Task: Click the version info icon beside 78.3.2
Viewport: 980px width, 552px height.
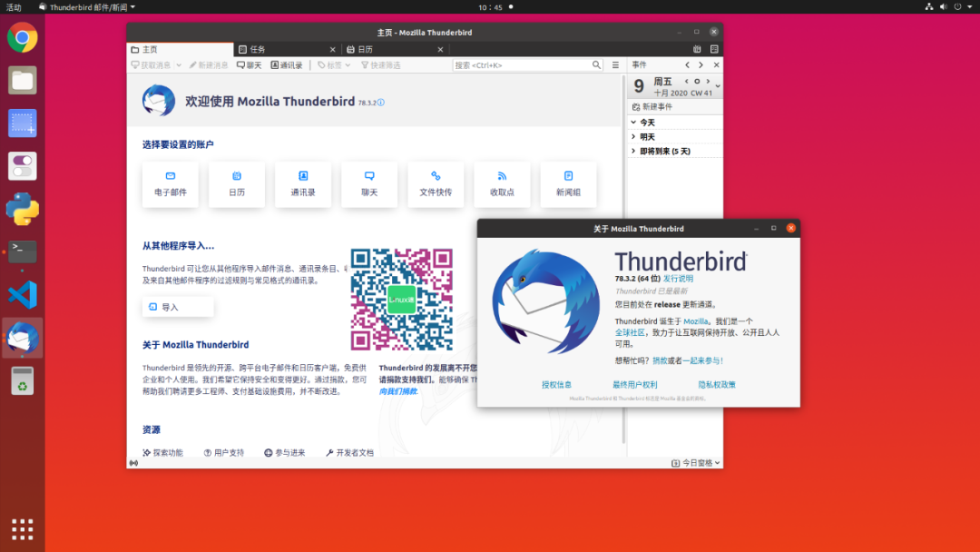Action: 381,103
